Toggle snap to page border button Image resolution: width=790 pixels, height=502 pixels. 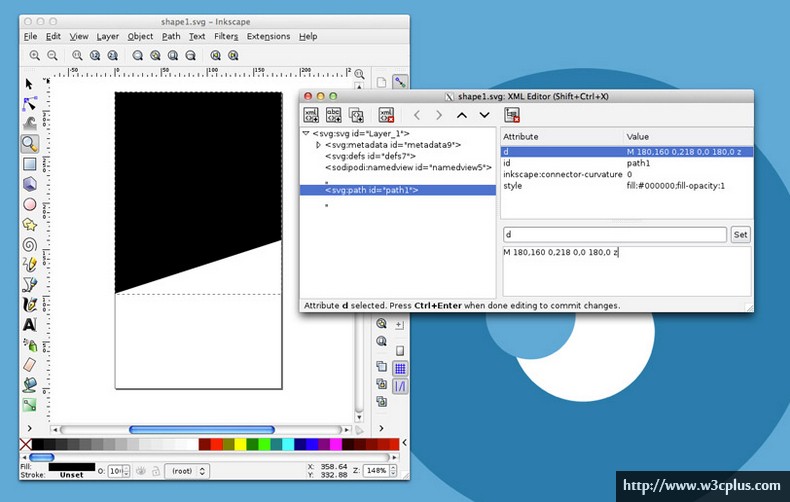(400, 351)
